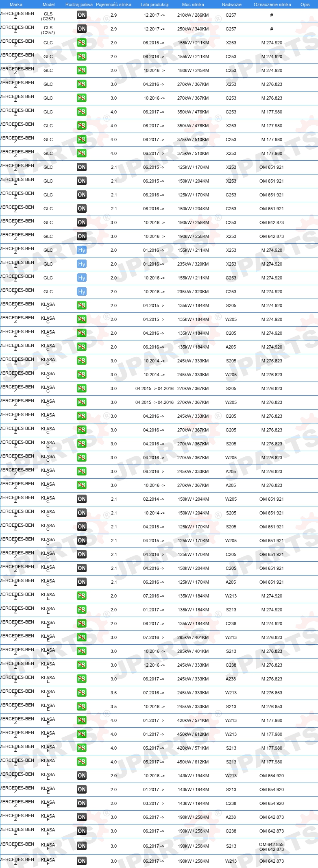Click the Model column header
318x868 pixels.
pyautogui.click(x=48, y=4)
